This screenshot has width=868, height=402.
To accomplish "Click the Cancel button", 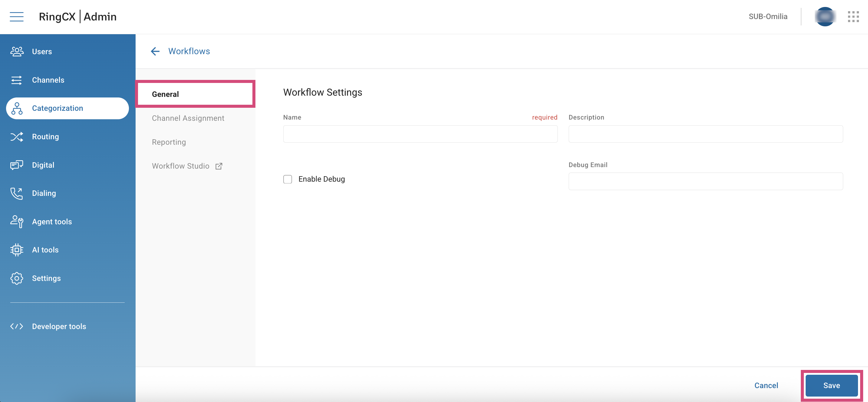I will [766, 385].
